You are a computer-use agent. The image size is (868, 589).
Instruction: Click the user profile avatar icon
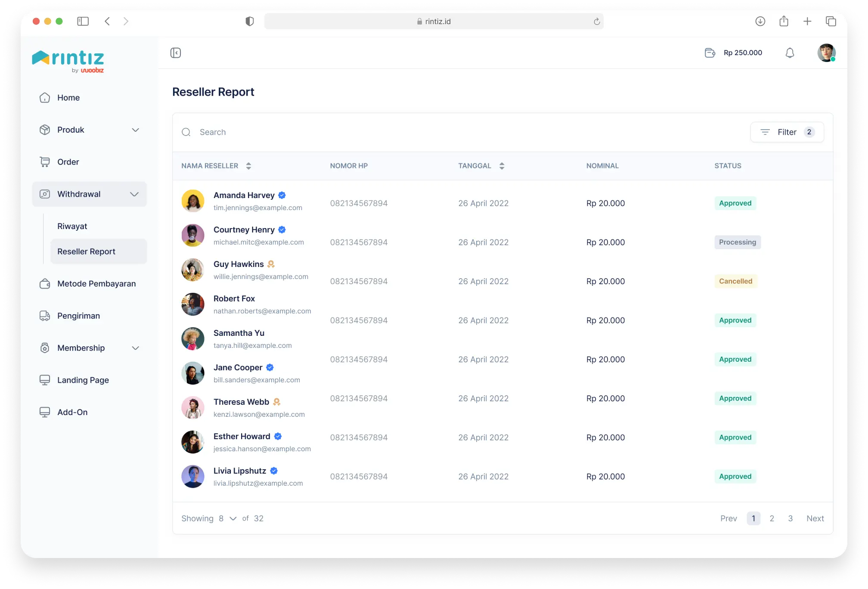pos(826,53)
